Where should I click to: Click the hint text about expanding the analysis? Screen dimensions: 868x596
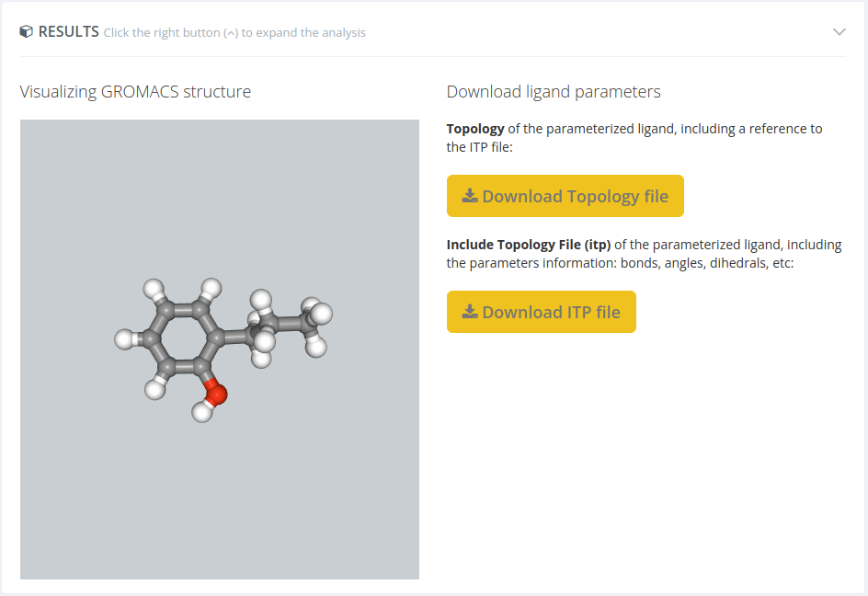coord(234,33)
